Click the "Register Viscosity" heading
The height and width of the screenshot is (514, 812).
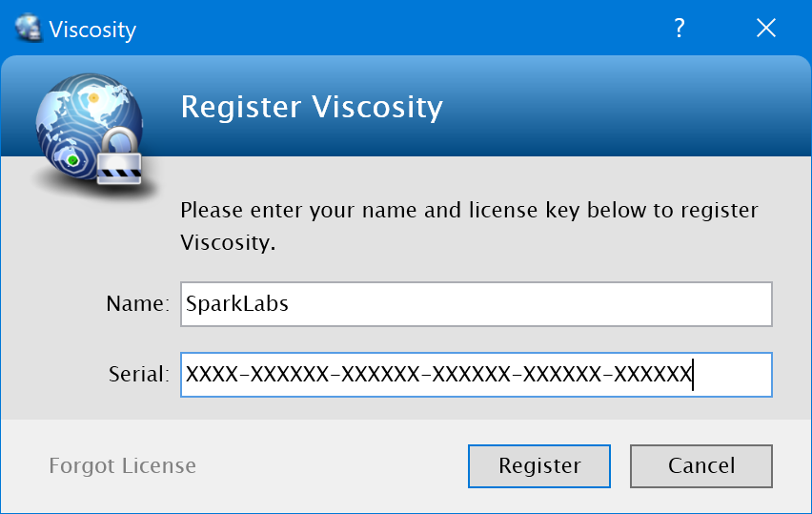[x=312, y=107]
